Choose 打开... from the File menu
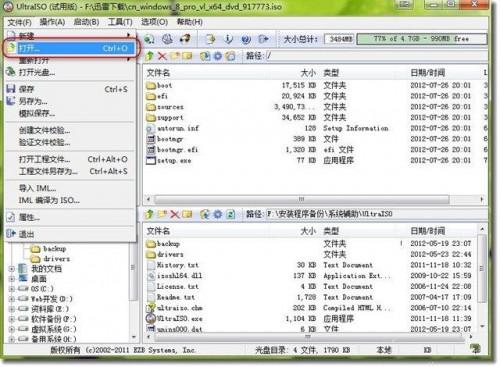 (x=71, y=48)
